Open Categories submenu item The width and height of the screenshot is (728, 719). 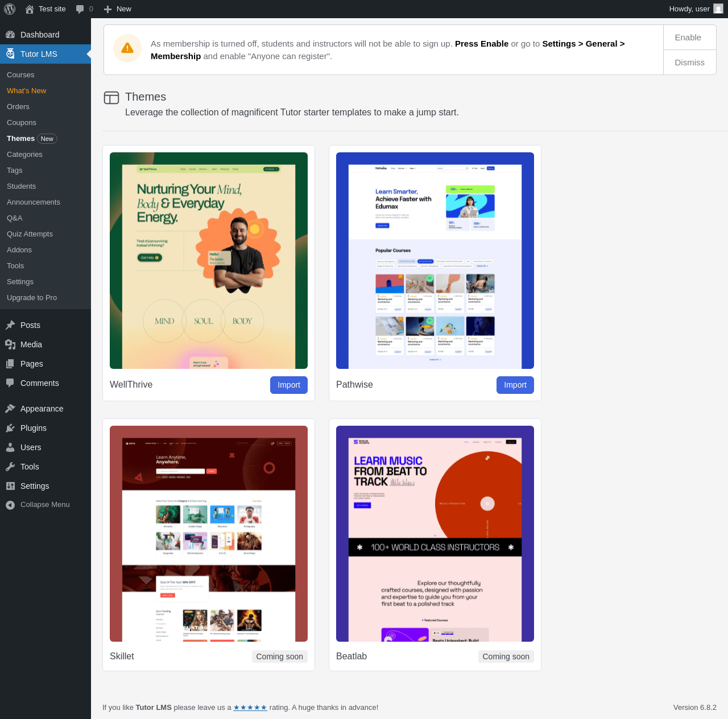point(24,155)
